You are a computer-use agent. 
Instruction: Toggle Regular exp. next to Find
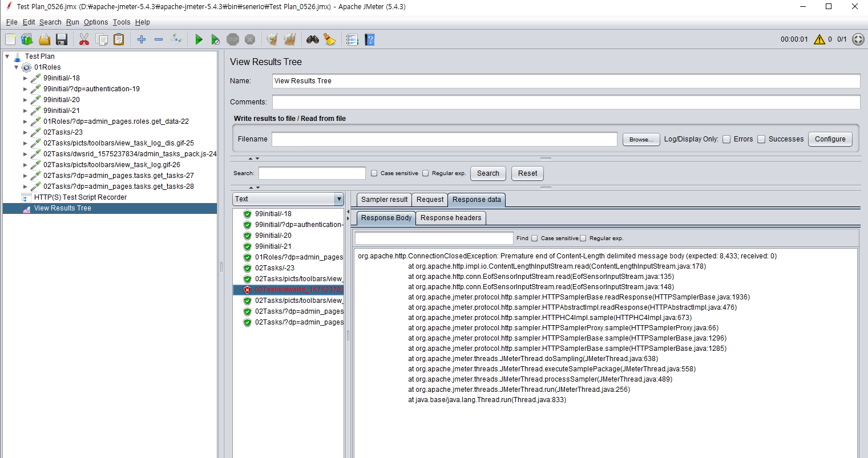tap(583, 238)
